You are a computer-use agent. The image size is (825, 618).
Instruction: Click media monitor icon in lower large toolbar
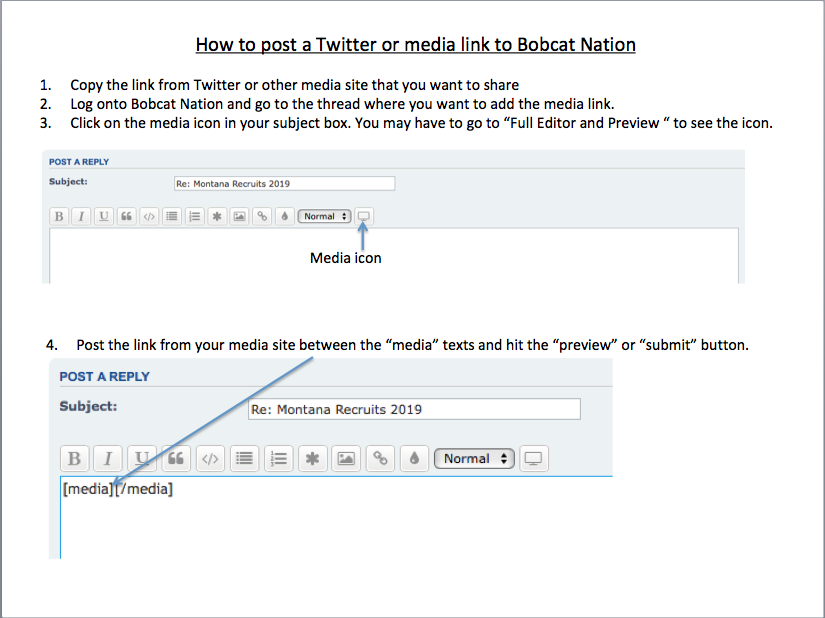click(534, 458)
